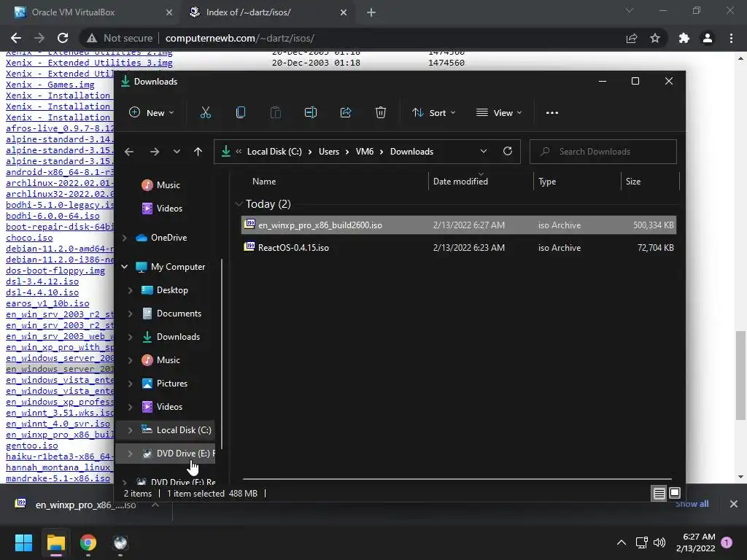Go up one folder level arrow
The height and width of the screenshot is (560, 747).
(198, 152)
